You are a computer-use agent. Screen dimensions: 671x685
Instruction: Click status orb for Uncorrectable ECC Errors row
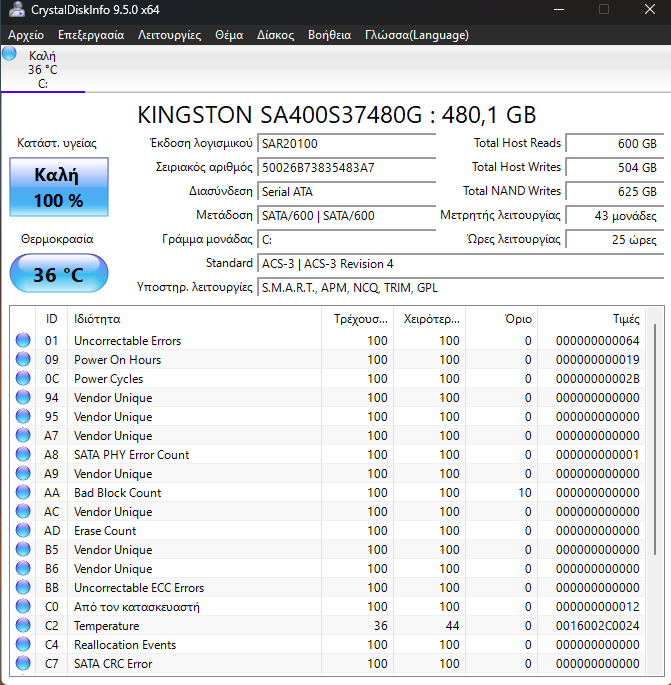23,587
